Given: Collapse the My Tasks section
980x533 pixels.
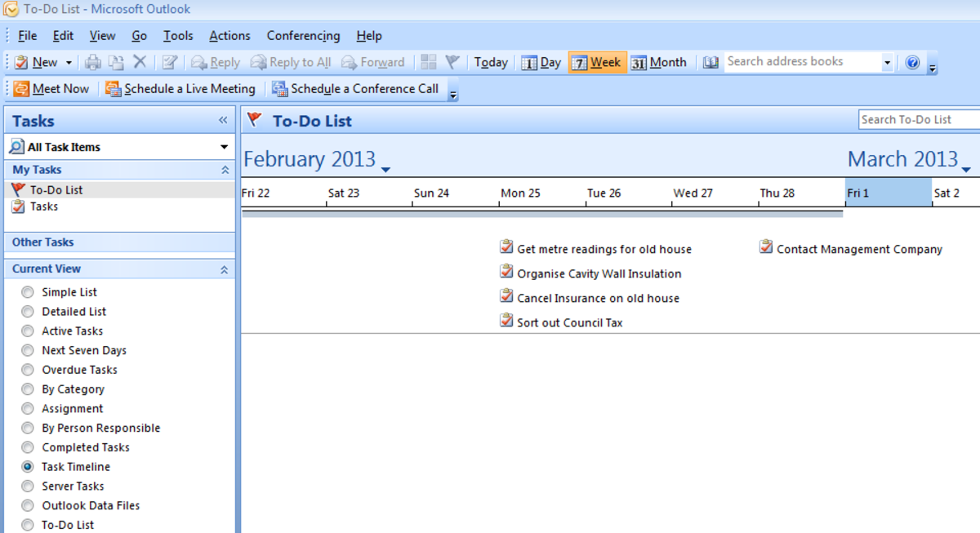Looking at the screenshot, I should click(227, 169).
